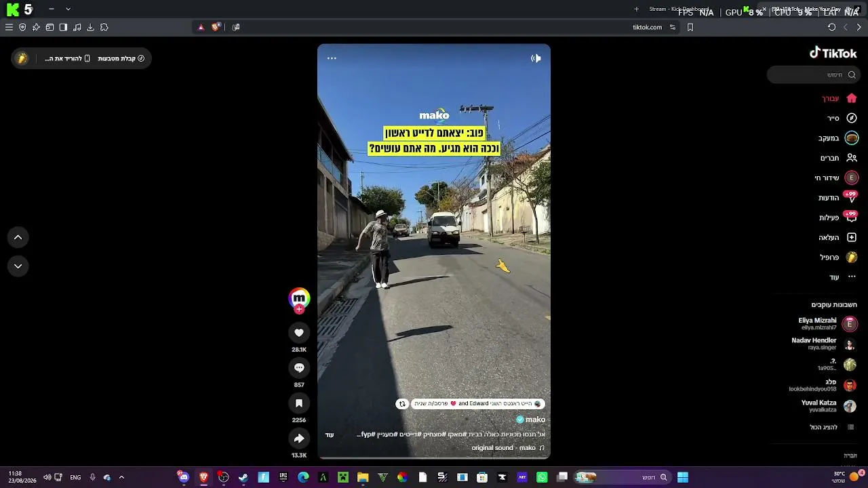Open the profile avatar in top pill

pyautogui.click(x=22, y=58)
